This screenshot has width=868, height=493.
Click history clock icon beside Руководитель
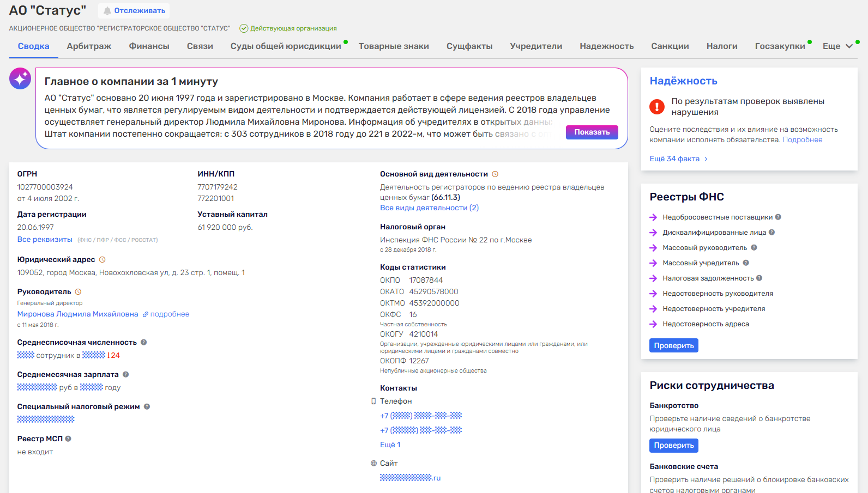point(78,292)
